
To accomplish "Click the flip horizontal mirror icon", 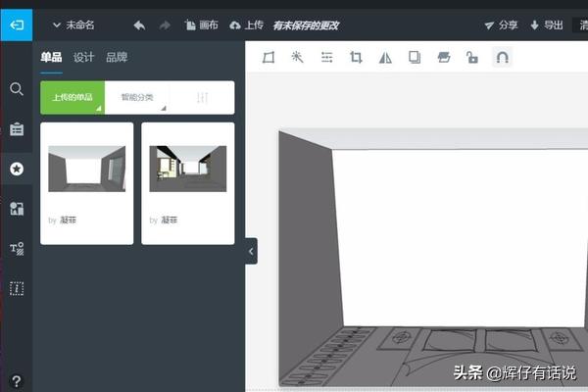I will point(385,58).
